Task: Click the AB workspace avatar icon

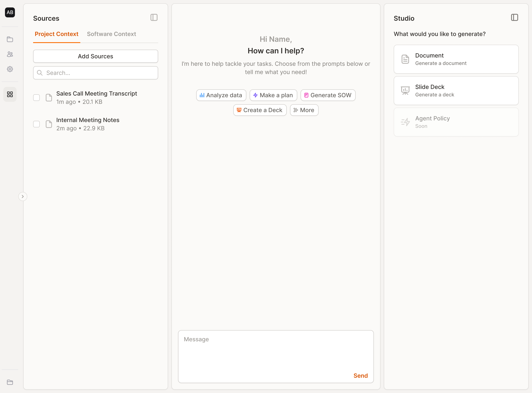Action: (x=10, y=12)
